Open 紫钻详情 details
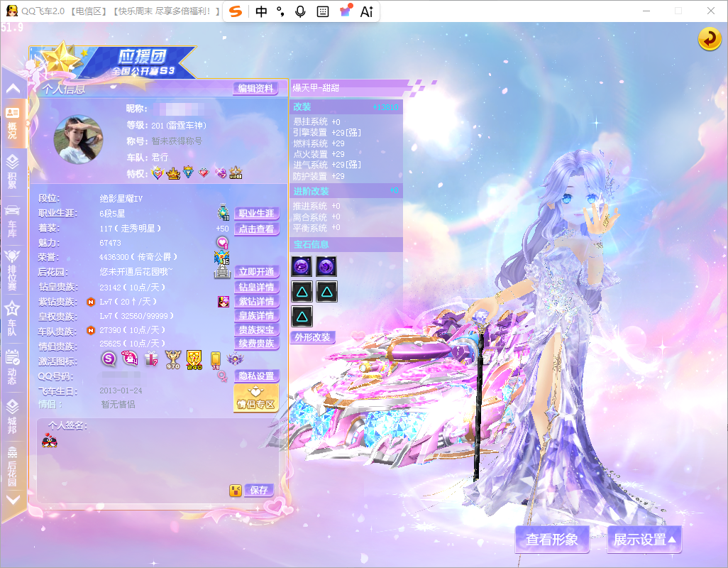728x568 pixels. tap(256, 302)
